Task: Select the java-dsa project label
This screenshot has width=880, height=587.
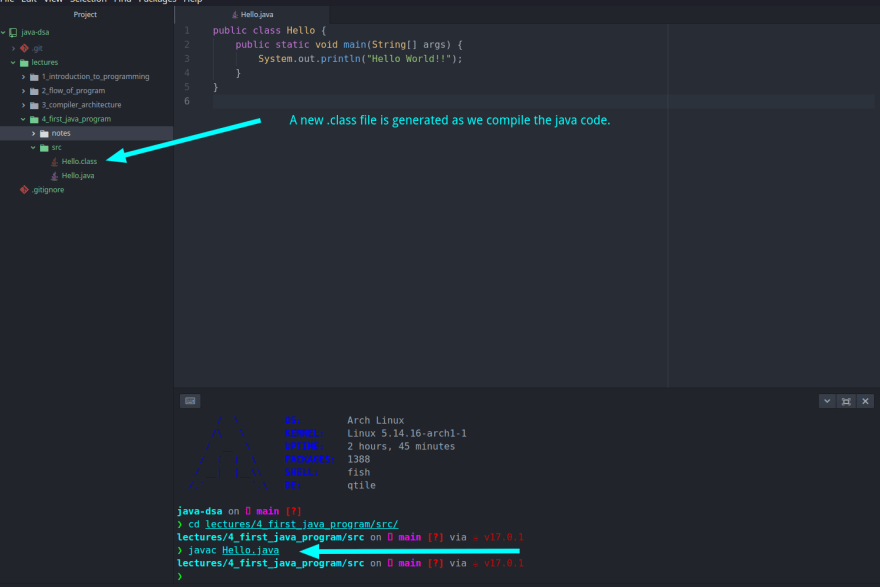Action: click(35, 33)
